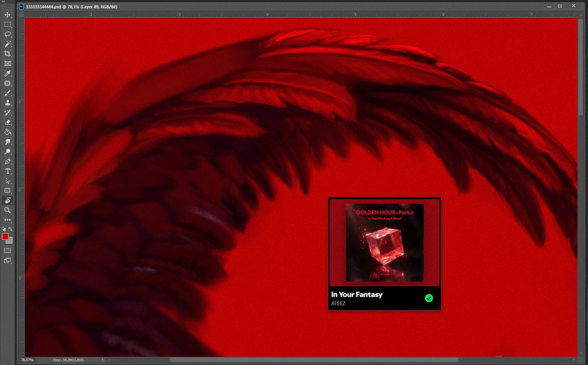Maximize the document window
The image size is (588, 365).
pos(560,6)
